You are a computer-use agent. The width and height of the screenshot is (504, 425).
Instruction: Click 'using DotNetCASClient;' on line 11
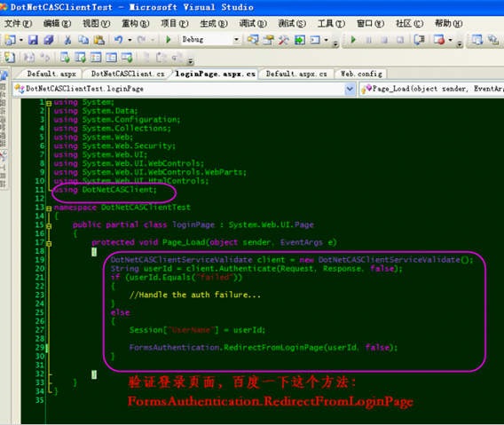tap(105, 190)
